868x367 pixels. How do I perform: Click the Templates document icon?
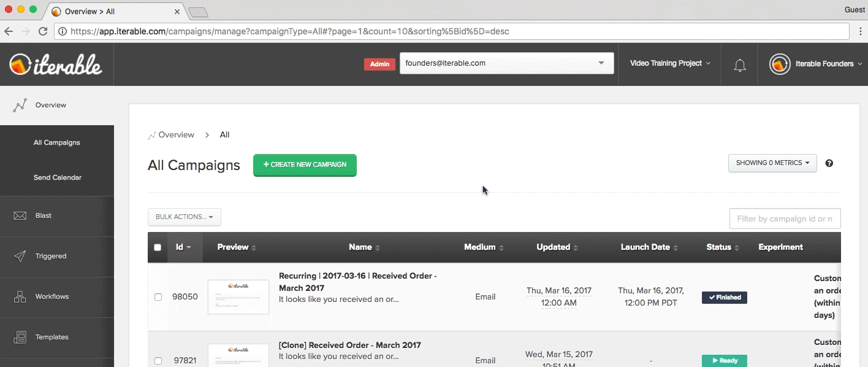[x=20, y=337]
